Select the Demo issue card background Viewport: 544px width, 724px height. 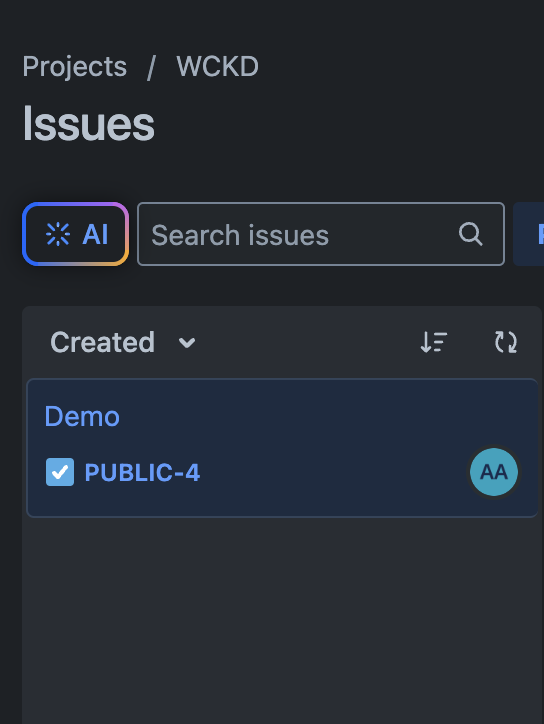click(283, 448)
